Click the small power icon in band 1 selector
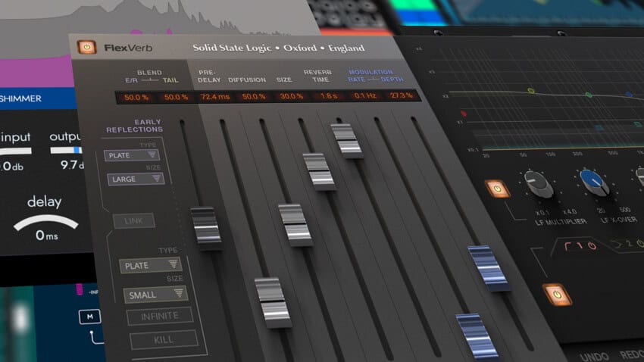The image size is (644, 362). click(x=591, y=245)
